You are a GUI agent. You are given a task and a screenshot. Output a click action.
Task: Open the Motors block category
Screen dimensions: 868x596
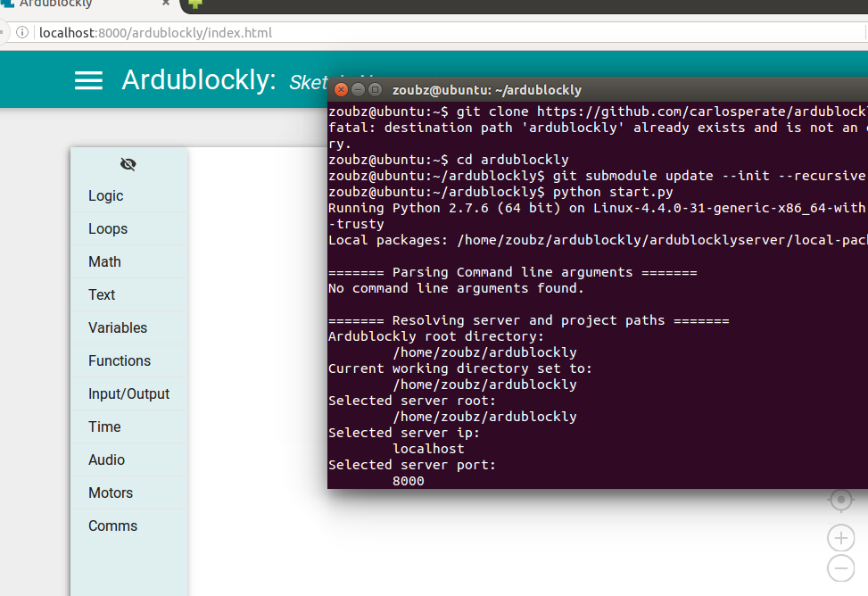pos(128,493)
